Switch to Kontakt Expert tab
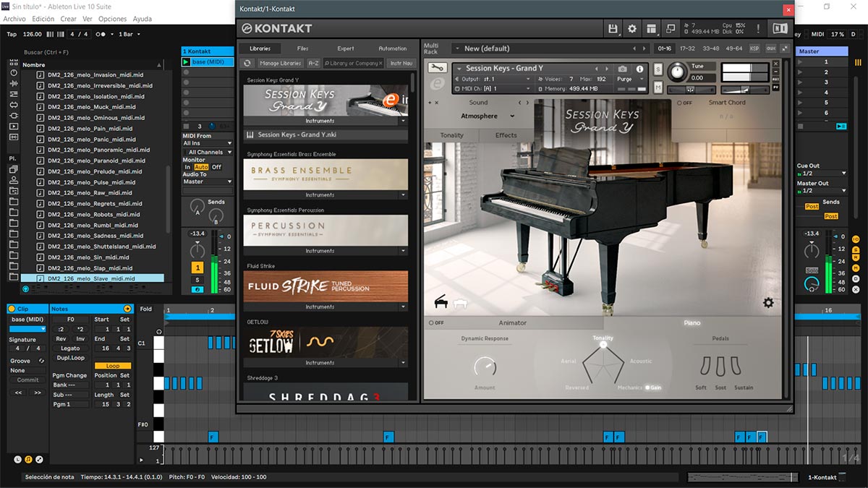The width and height of the screenshot is (868, 488). click(x=346, y=48)
